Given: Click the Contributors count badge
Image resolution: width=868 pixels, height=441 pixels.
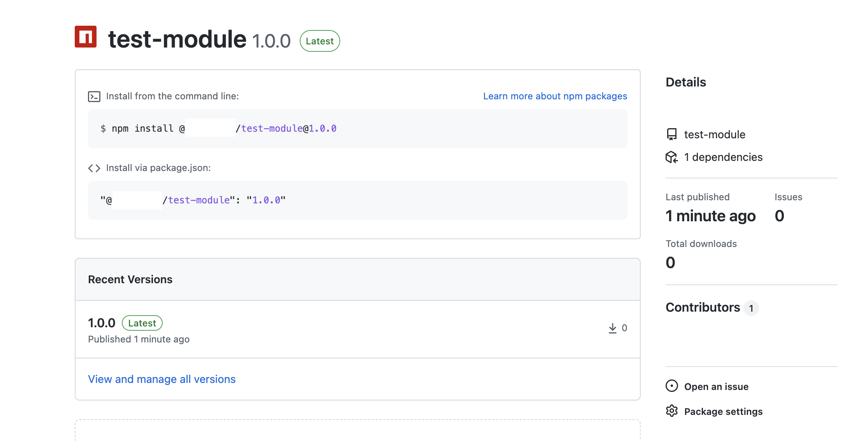Looking at the screenshot, I should click(751, 309).
